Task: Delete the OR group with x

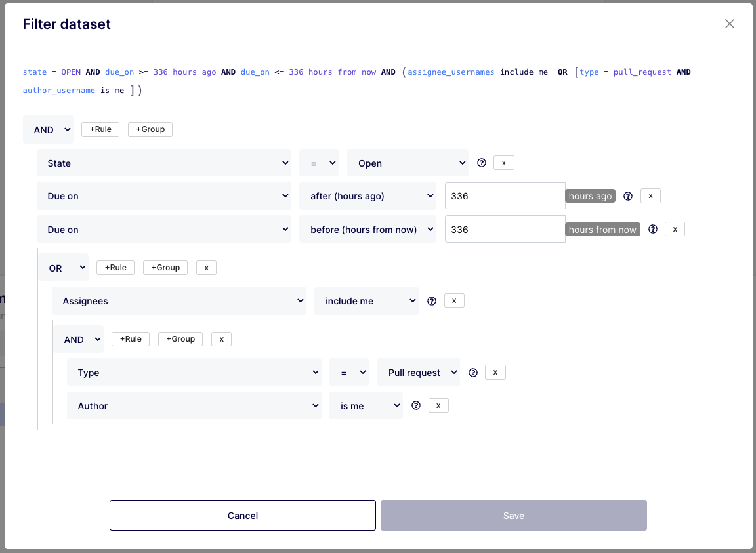Action: pos(206,268)
